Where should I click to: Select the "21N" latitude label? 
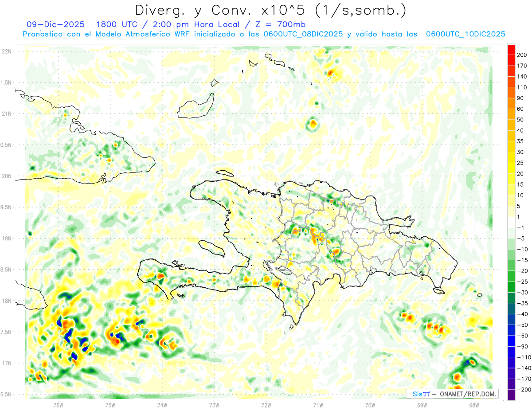pos(7,114)
